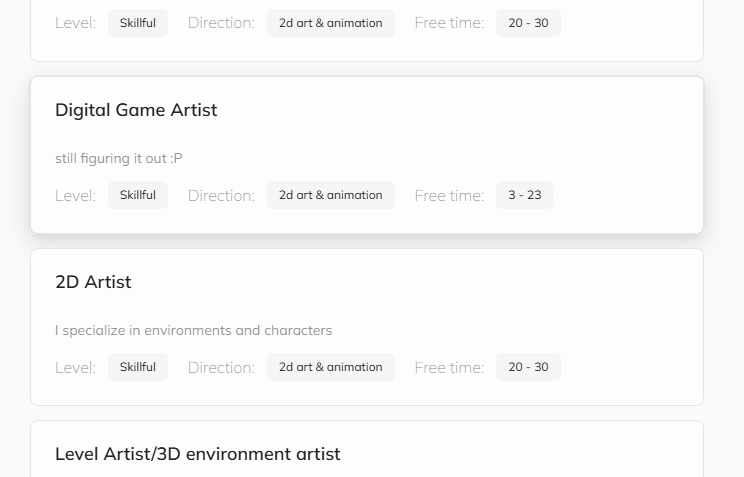744x477 pixels.
Task: Click '20 - 30' tag in 2D Artist card
Action: (528, 367)
